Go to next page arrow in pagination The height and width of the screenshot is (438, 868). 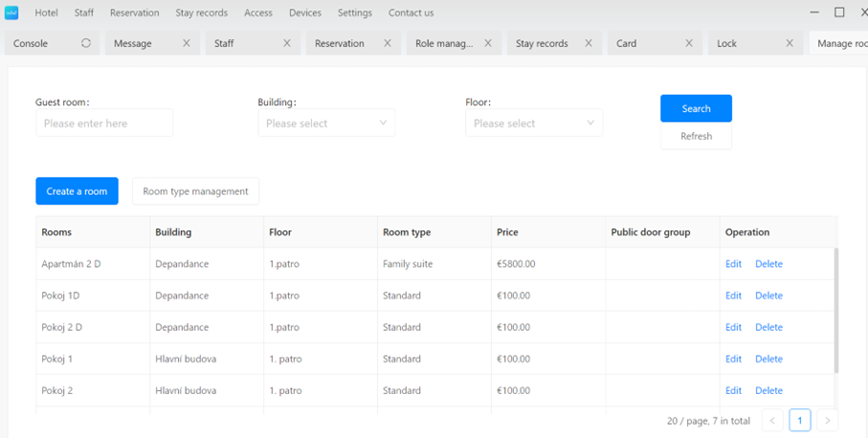(x=827, y=420)
